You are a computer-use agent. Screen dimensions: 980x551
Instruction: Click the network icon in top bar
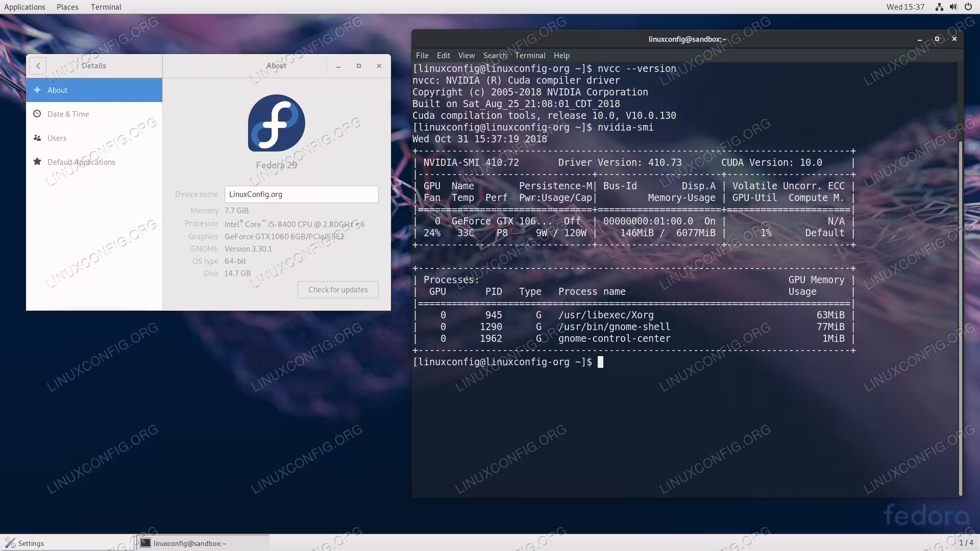click(x=939, y=7)
